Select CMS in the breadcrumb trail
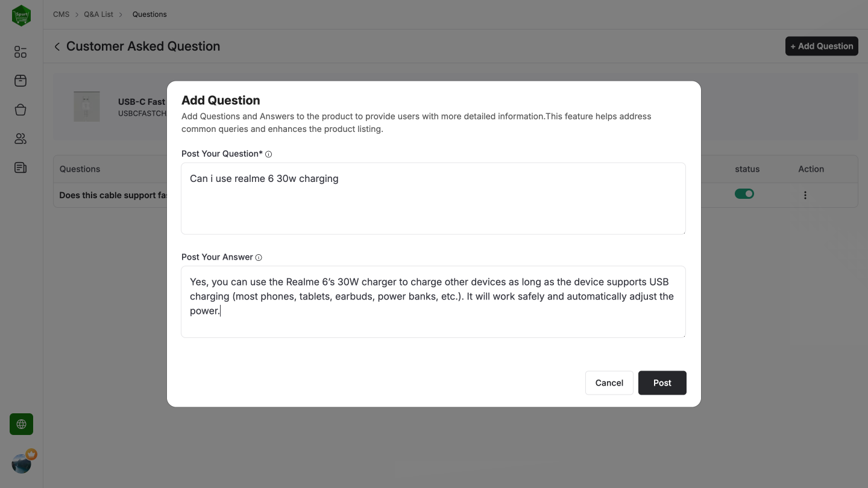This screenshot has width=868, height=488. [x=61, y=14]
